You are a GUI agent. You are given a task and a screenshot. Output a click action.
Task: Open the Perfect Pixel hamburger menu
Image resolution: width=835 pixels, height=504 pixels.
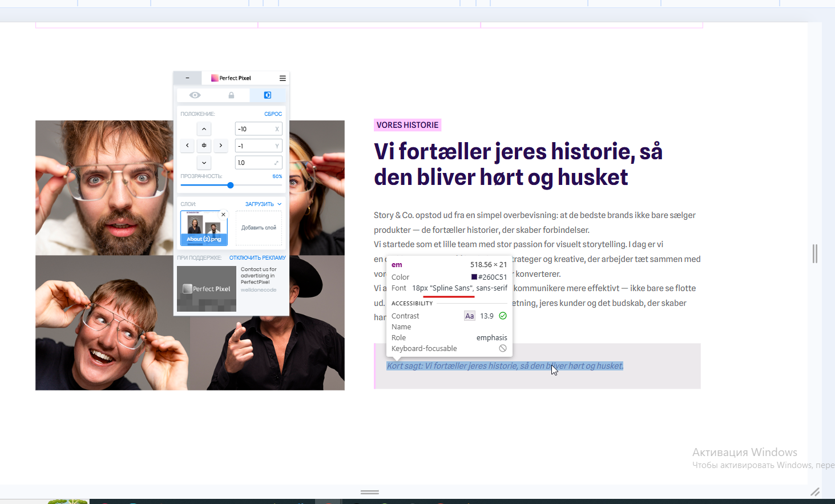coord(283,78)
